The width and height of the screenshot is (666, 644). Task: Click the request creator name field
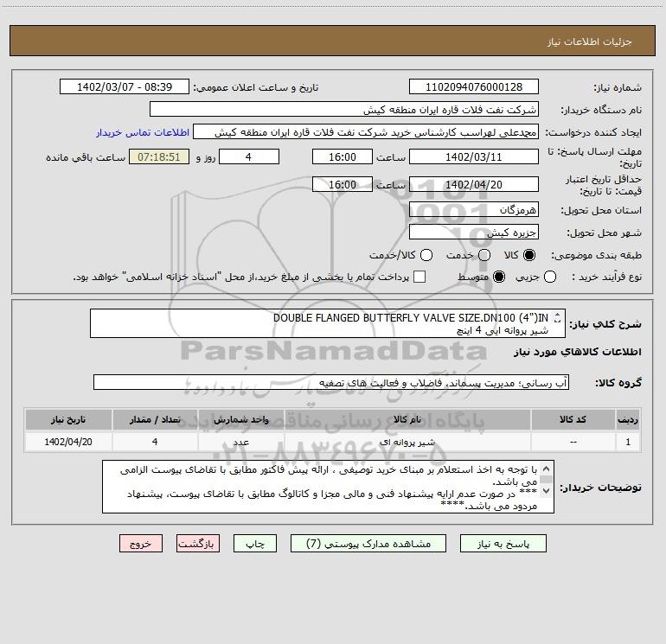click(x=366, y=132)
